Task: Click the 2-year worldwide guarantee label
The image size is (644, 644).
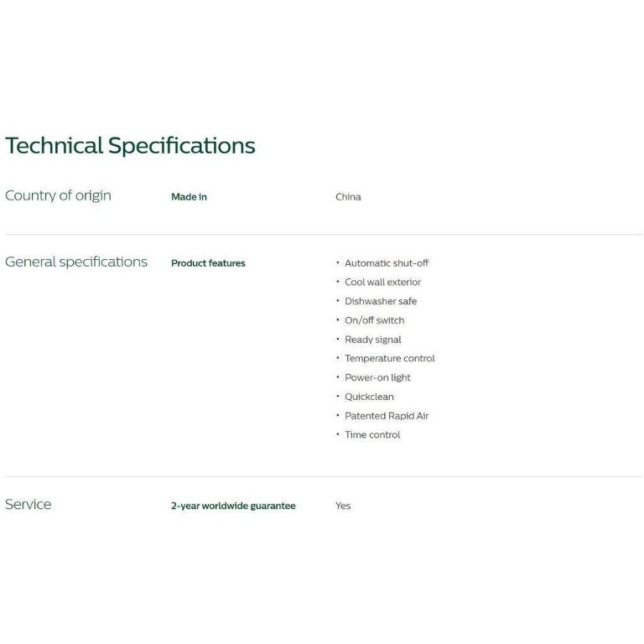Action: click(233, 506)
